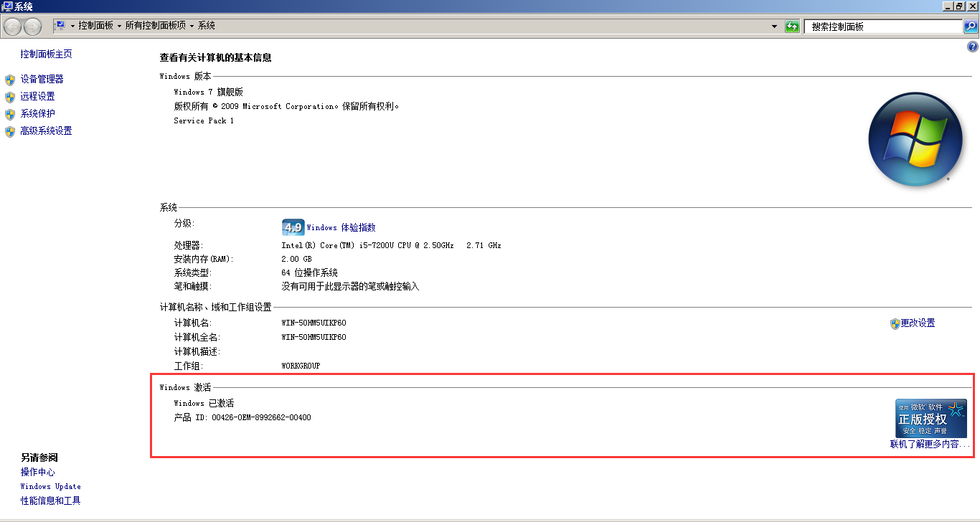Click the 更改设置 link
Image resolution: width=980 pixels, height=522 pixels.
918,323
